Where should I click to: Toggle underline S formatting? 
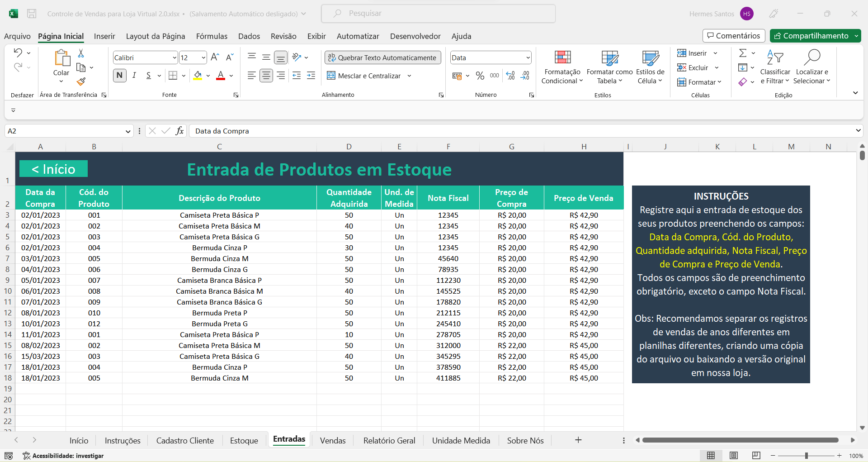tap(149, 76)
